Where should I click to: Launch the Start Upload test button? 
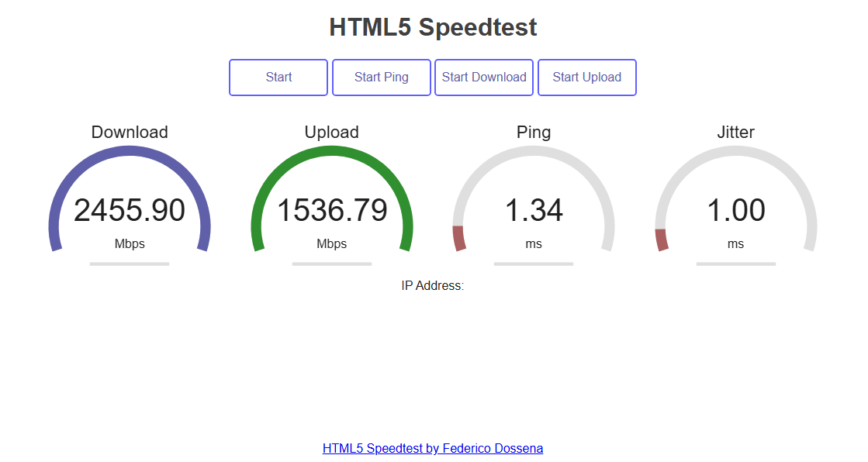click(586, 78)
